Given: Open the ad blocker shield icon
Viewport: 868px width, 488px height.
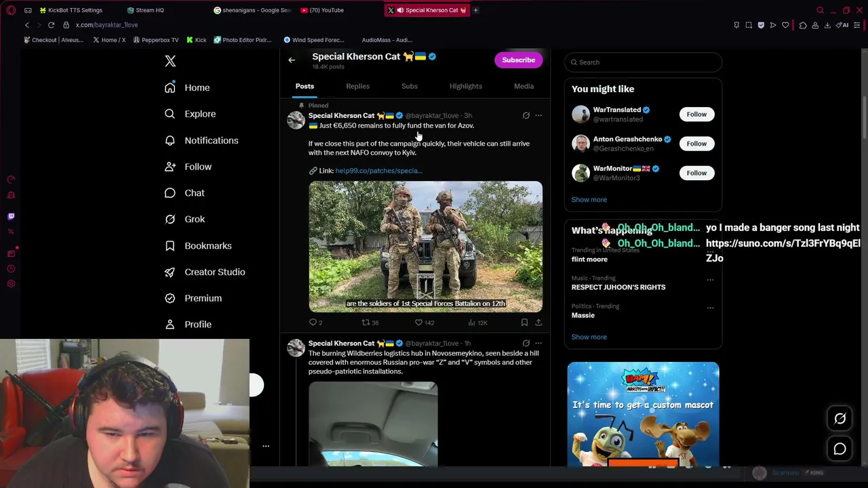Looking at the screenshot, I should tap(761, 25).
